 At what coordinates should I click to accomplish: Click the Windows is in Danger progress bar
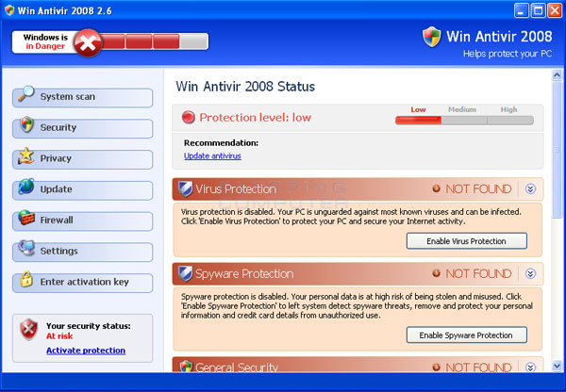[154, 41]
